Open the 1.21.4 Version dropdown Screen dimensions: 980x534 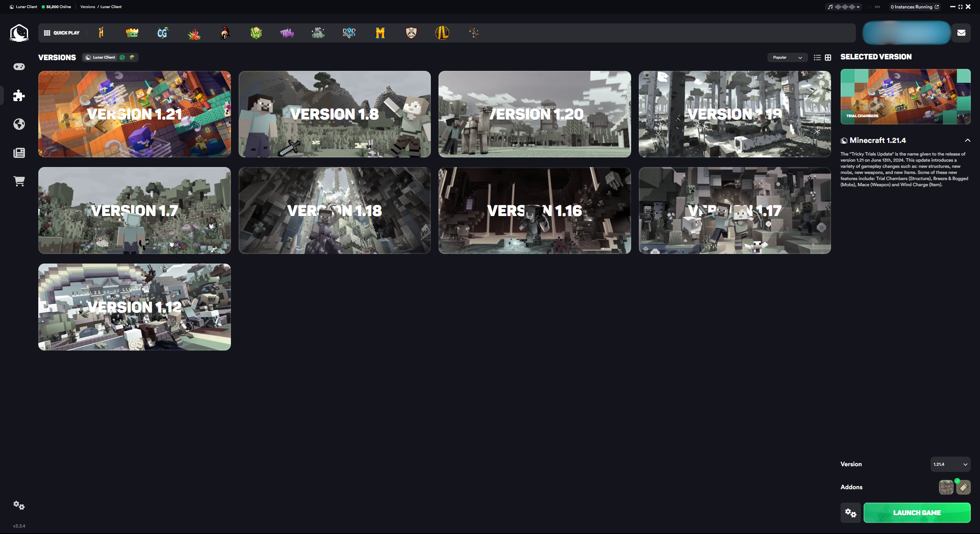click(x=951, y=464)
